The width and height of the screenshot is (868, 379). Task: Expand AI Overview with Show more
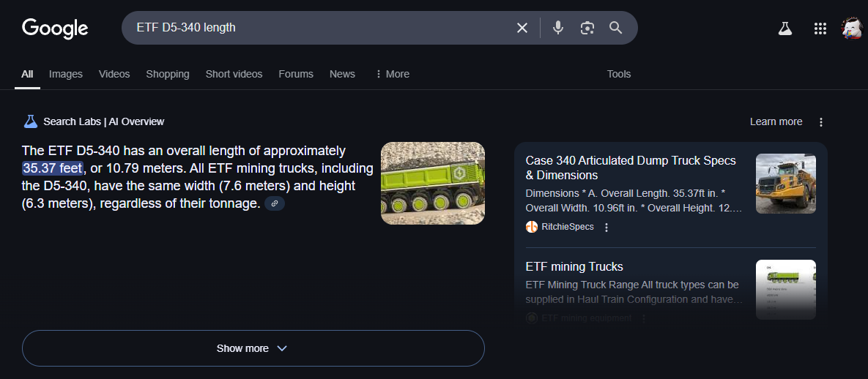pyautogui.click(x=253, y=348)
